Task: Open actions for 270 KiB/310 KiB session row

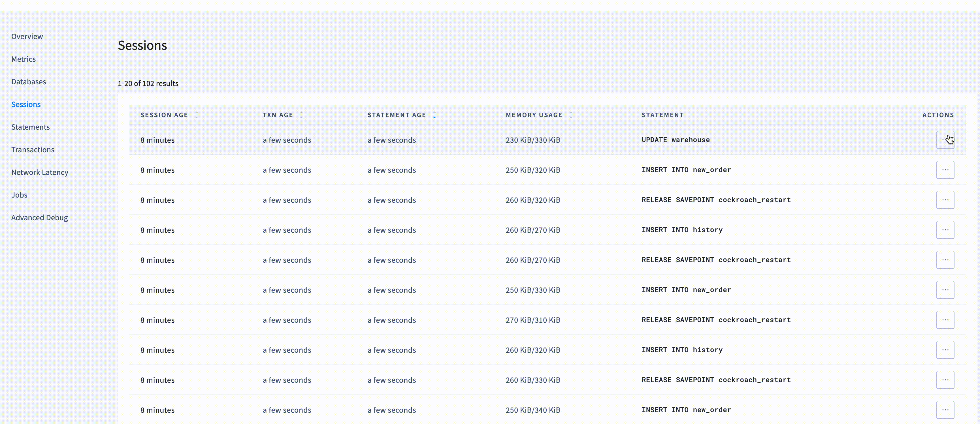Action: (945, 320)
